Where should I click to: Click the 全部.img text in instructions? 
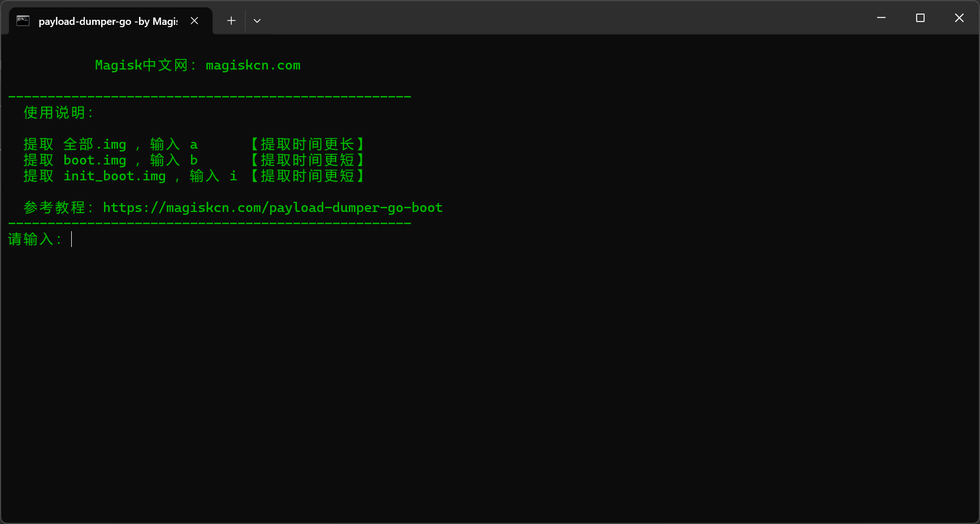point(94,145)
